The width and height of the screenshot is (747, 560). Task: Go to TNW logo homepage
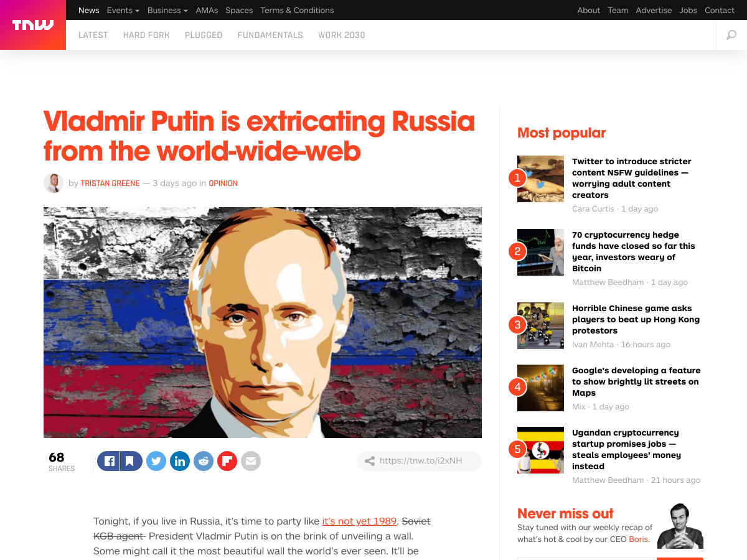tap(33, 25)
